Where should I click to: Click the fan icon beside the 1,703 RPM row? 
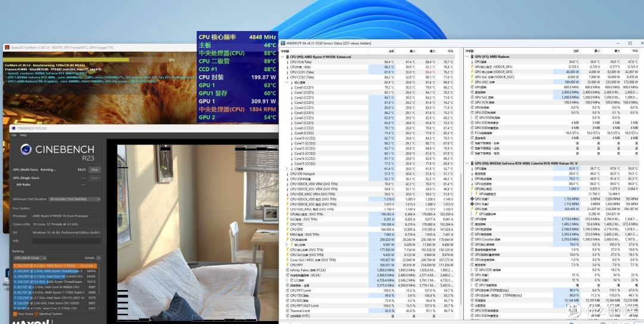coord(472,199)
